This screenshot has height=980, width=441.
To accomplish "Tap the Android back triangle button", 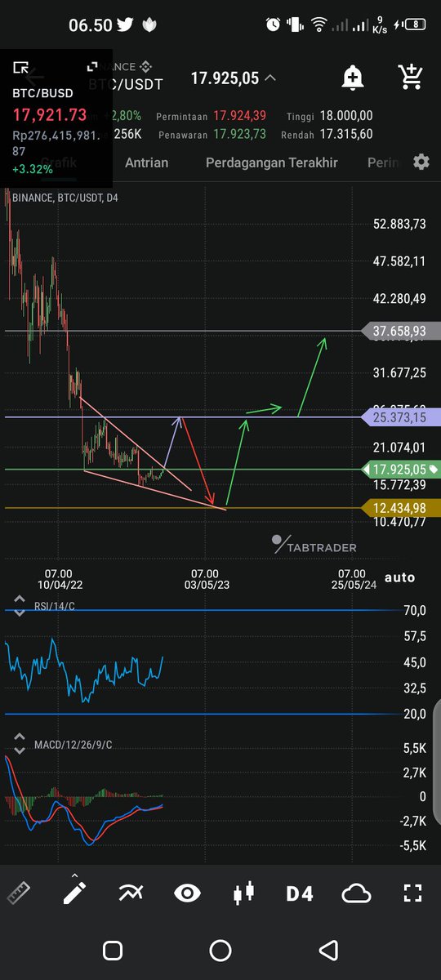I will click(x=328, y=950).
